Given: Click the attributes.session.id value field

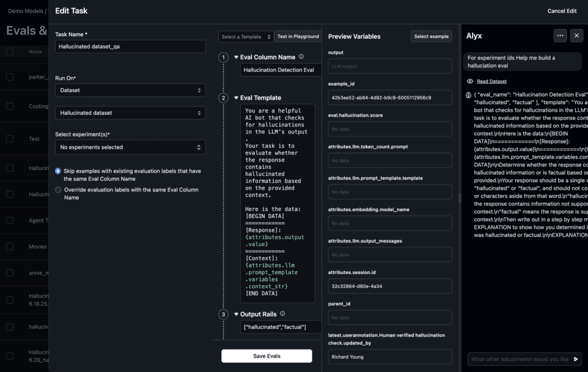Looking at the screenshot, I should pos(390,286).
